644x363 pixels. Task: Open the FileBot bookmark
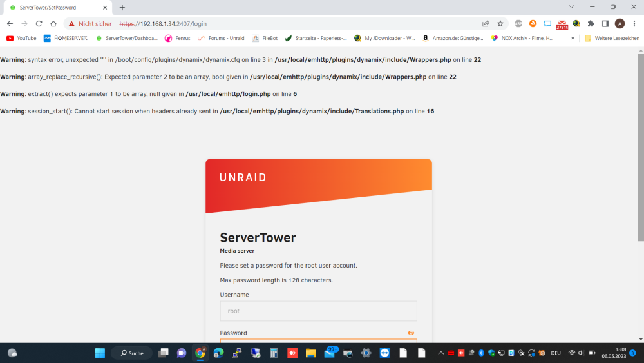tap(265, 38)
